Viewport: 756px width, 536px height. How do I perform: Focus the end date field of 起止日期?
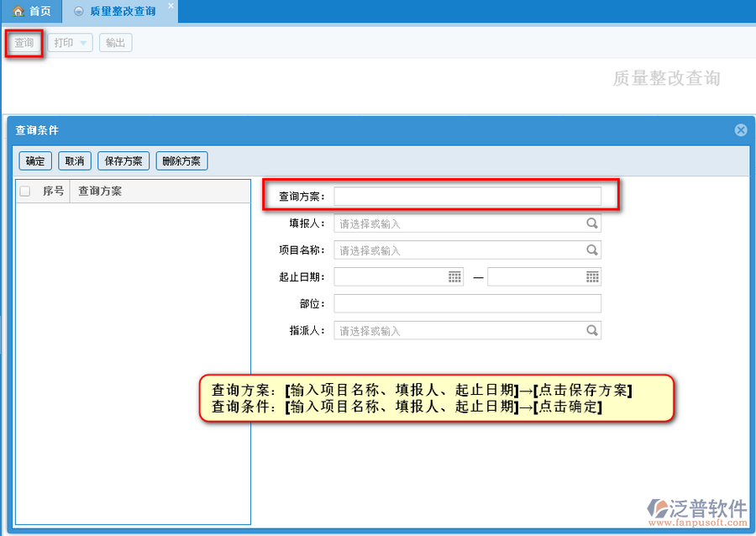(544, 276)
